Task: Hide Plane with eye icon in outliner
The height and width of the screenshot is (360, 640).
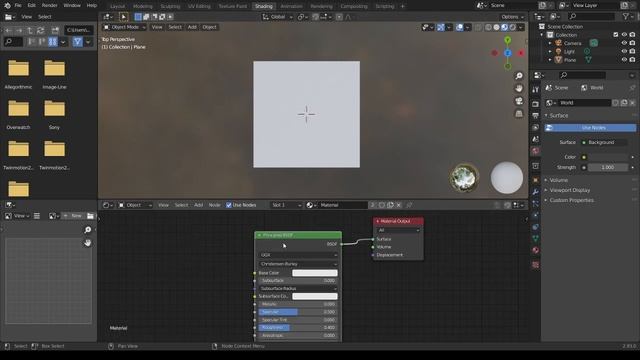Action: [624, 60]
